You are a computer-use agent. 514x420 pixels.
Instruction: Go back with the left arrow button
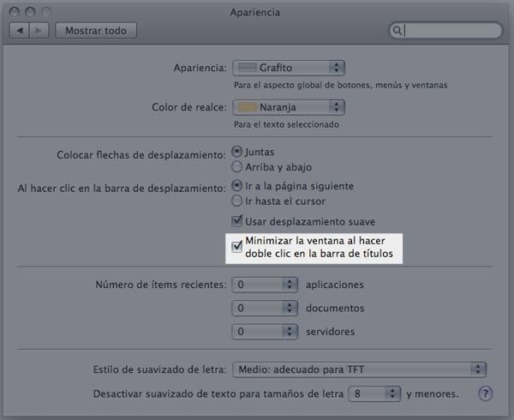tap(20, 31)
